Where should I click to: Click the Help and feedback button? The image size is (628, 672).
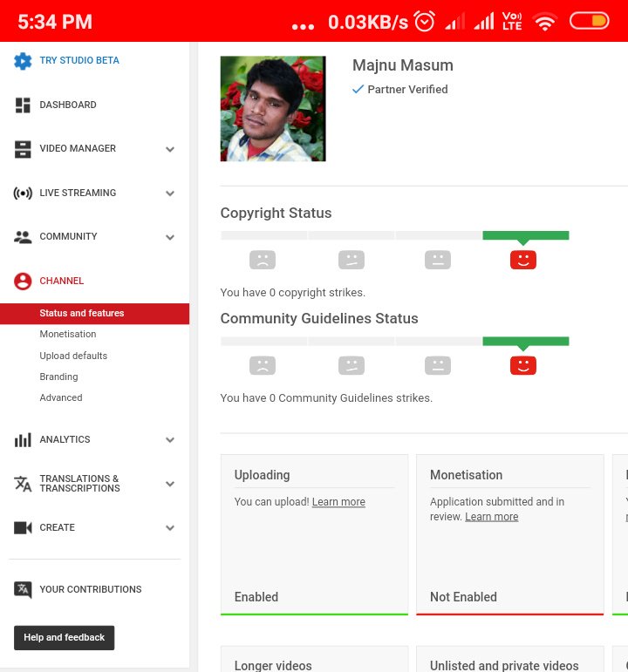pos(64,638)
